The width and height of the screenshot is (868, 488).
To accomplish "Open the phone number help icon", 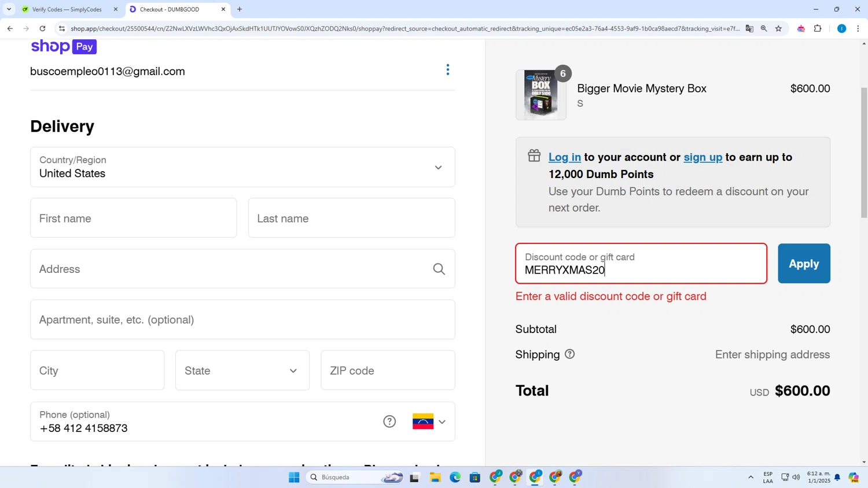I will click(389, 422).
